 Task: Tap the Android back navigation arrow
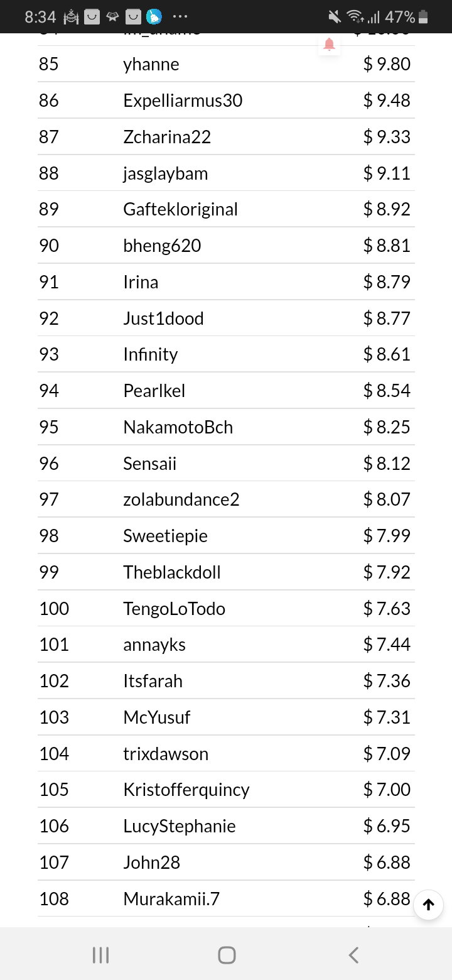pos(353,955)
